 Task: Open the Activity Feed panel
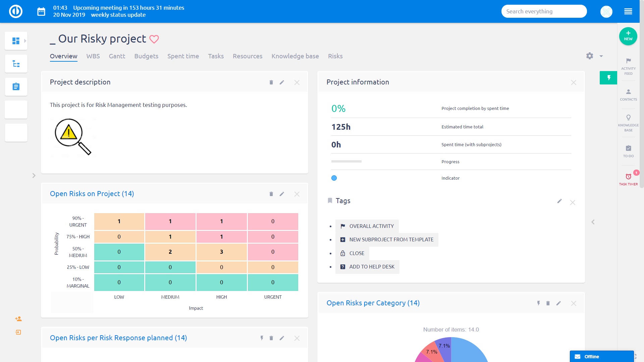[628, 66]
